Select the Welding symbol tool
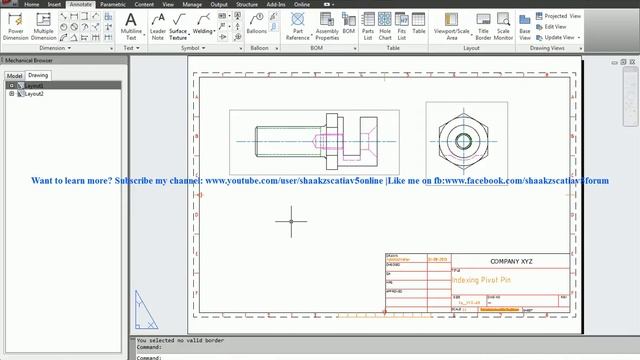 click(203, 24)
